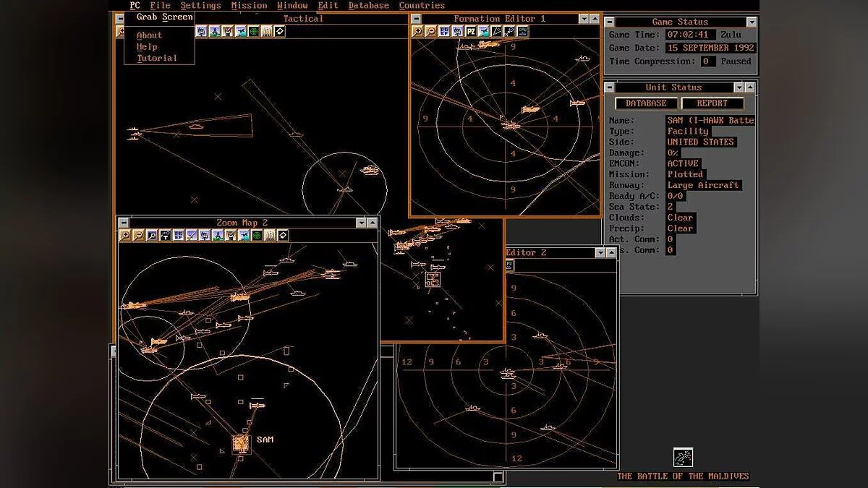The width and height of the screenshot is (868, 488).
Task: Click vertical bars icon in Tactical window toolbar
Action: point(267,31)
